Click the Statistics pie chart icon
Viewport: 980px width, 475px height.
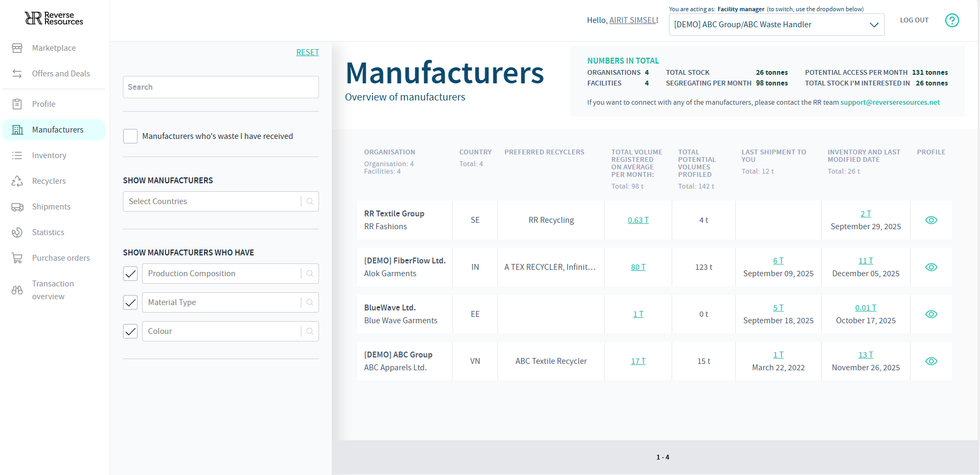[x=17, y=232]
